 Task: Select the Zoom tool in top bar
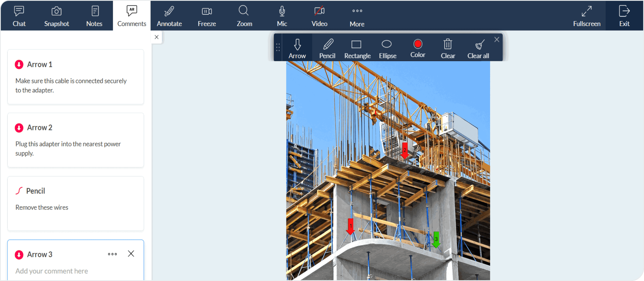244,16
